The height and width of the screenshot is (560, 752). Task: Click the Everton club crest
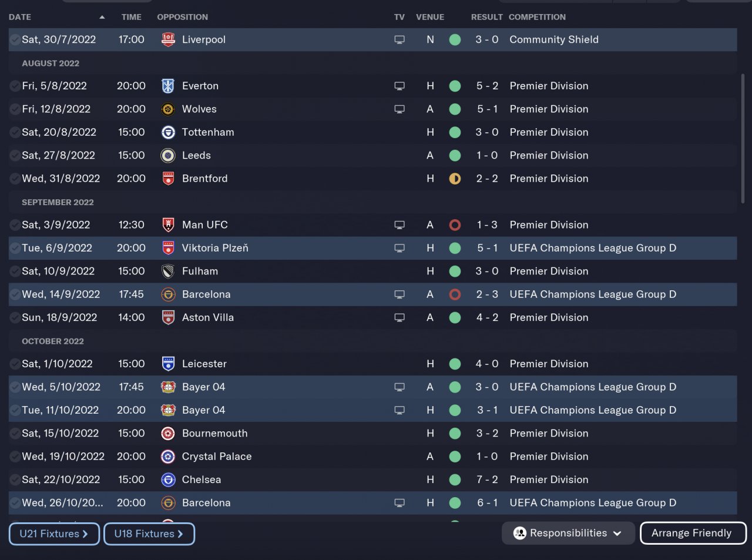coord(168,86)
